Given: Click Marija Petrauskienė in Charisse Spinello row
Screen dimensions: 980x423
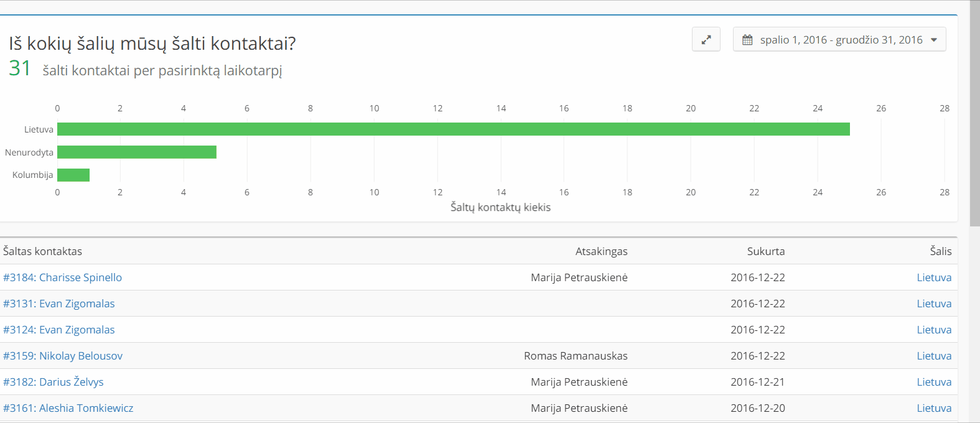Looking at the screenshot, I should [579, 277].
